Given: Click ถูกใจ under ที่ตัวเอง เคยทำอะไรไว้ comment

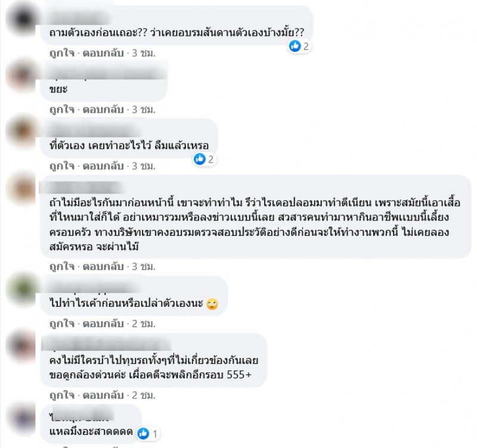Looking at the screenshot, I should point(62,166).
